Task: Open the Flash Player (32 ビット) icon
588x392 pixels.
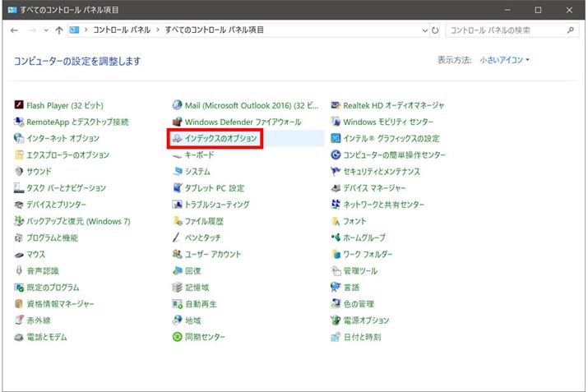Action: (x=20, y=105)
